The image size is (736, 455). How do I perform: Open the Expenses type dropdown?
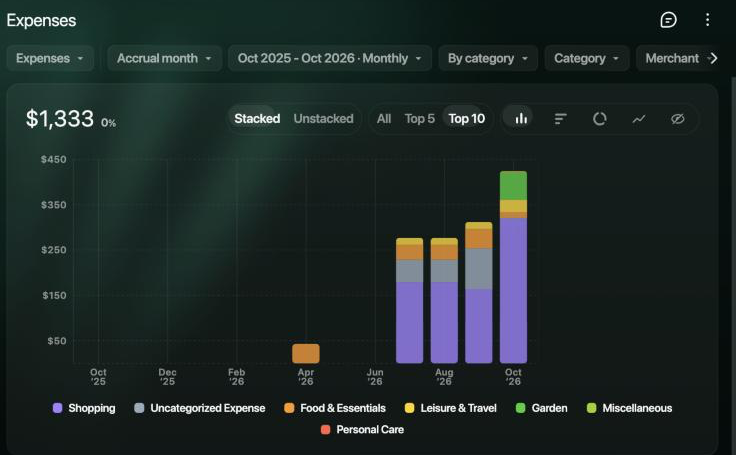50,58
